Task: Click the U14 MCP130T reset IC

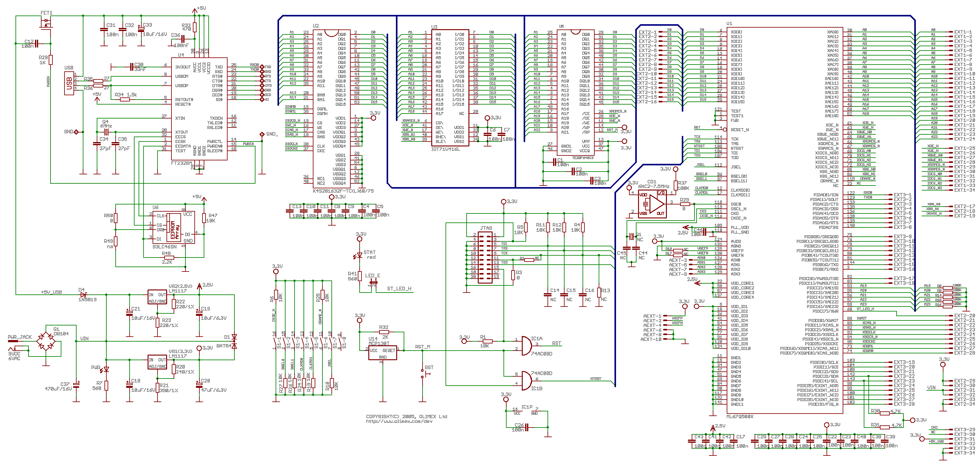Action: point(382,352)
